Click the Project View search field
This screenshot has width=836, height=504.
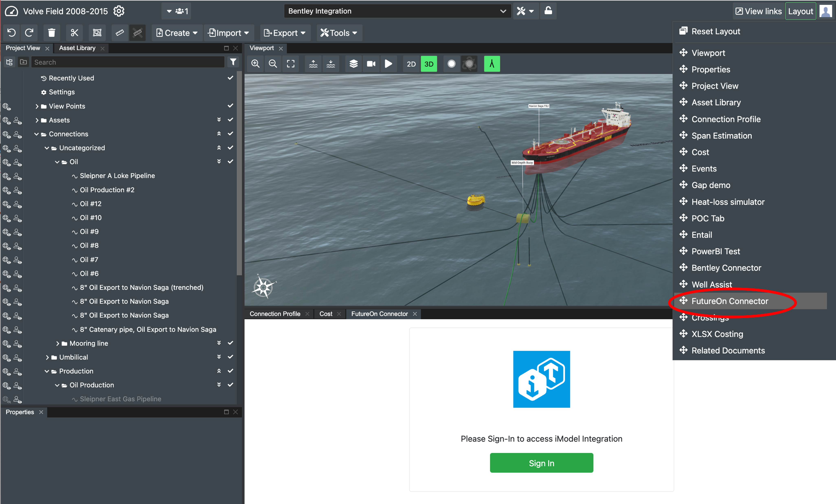coord(128,62)
